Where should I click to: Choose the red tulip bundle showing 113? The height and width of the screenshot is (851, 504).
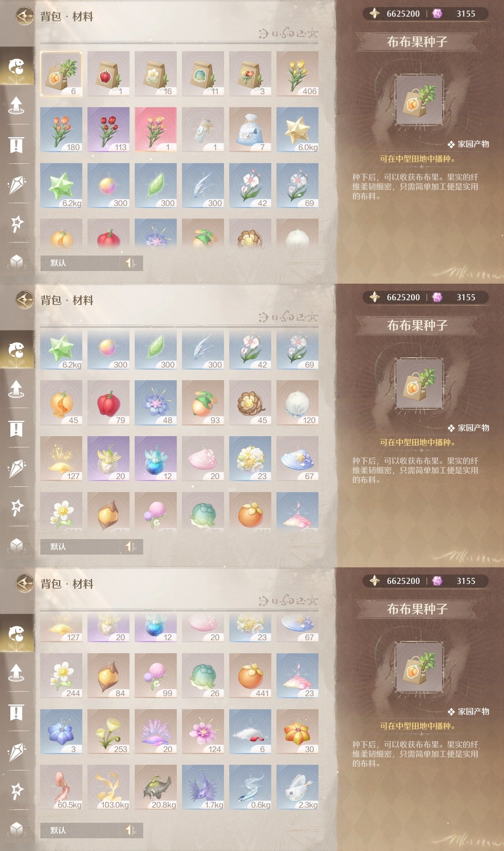[108, 130]
